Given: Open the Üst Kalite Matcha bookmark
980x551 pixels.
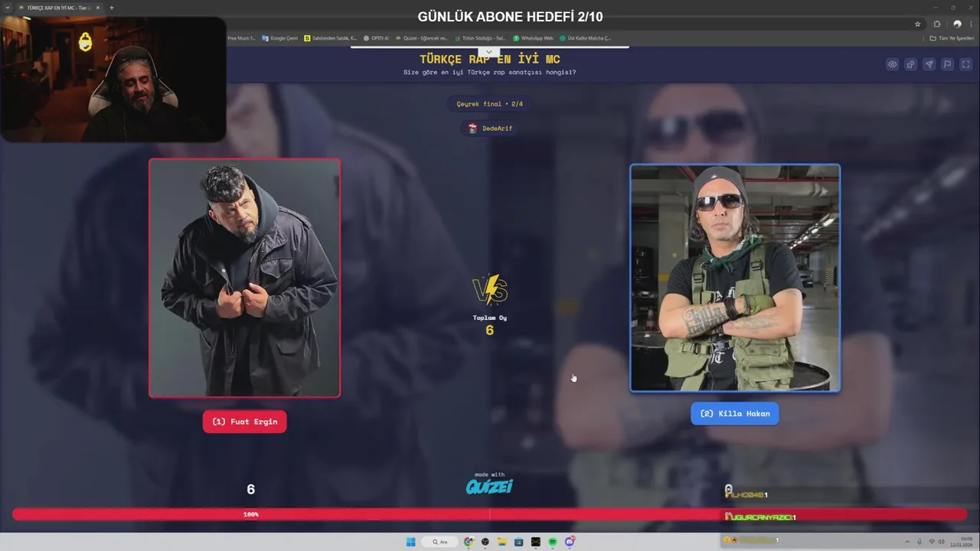Looking at the screenshot, I should pos(586,37).
